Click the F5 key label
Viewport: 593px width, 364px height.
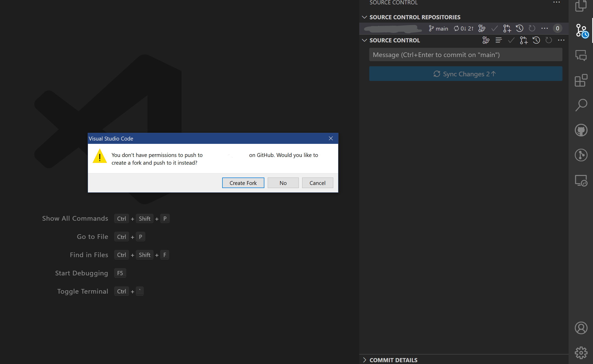pos(120,273)
